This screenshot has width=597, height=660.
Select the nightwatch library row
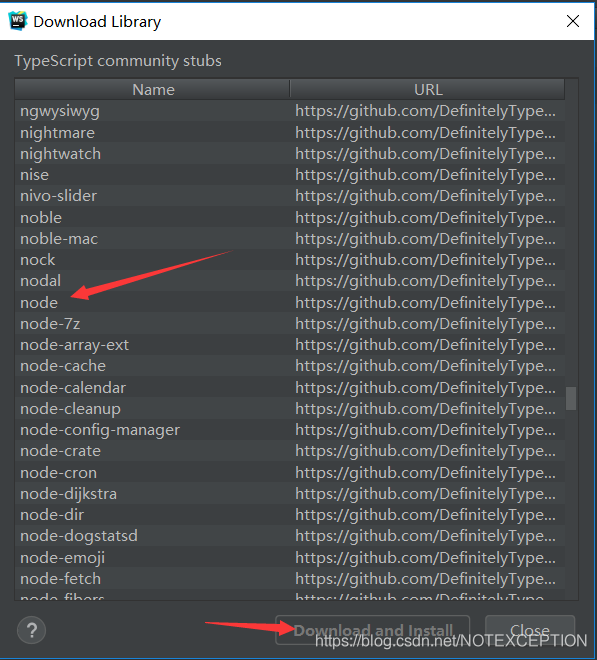tap(290, 154)
